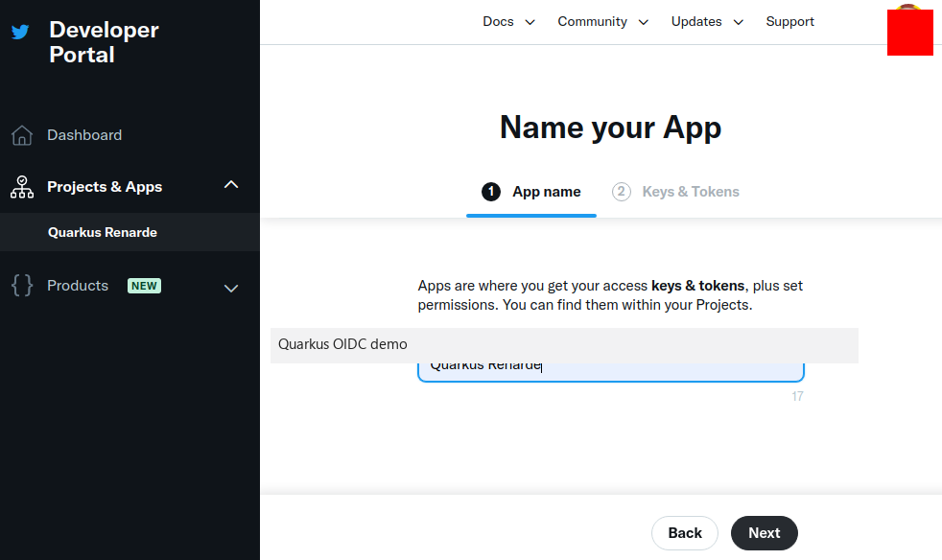Viewport: 942px width, 560px height.
Task: Click the Developer Portal title
Action: point(104,42)
